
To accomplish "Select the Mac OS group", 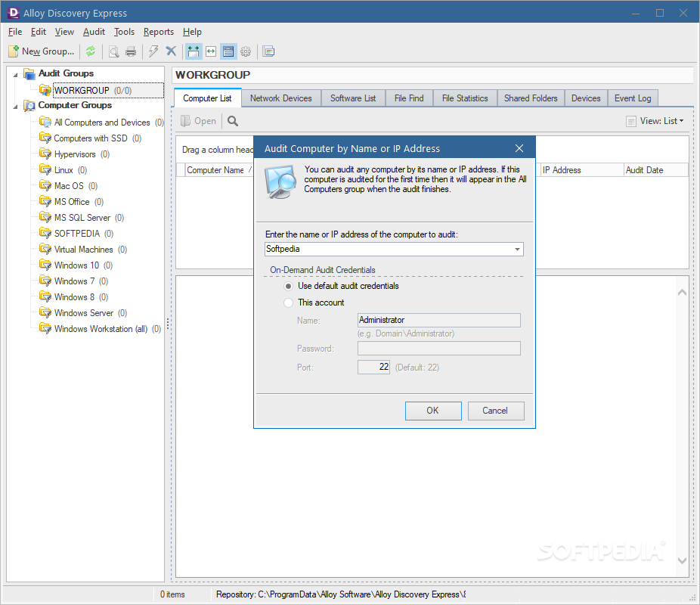I will click(69, 186).
